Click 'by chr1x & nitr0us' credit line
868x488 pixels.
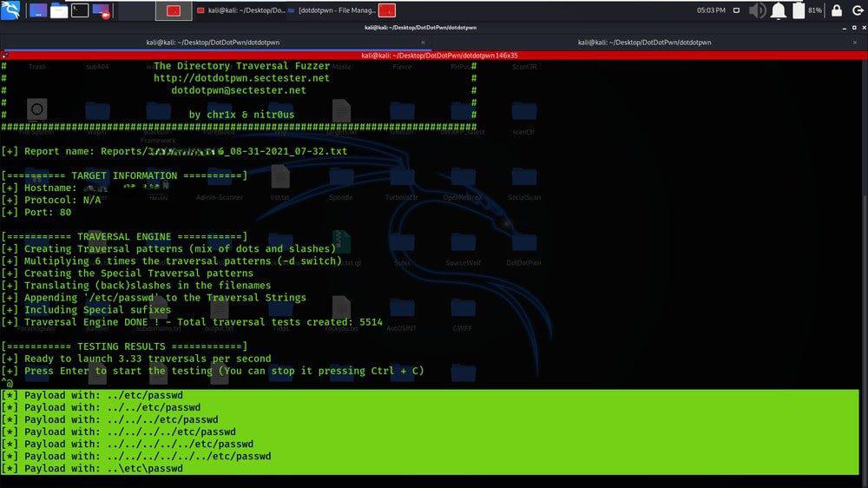[242, 115]
